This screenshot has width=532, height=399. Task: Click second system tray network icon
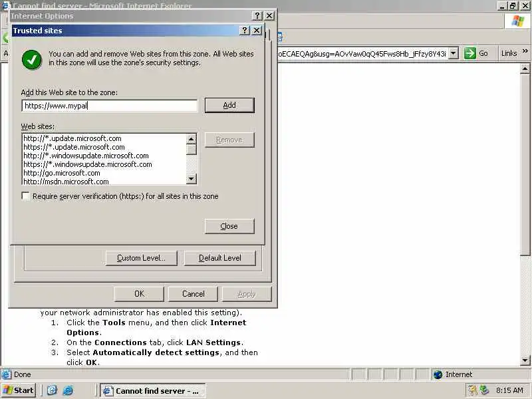[485, 390]
